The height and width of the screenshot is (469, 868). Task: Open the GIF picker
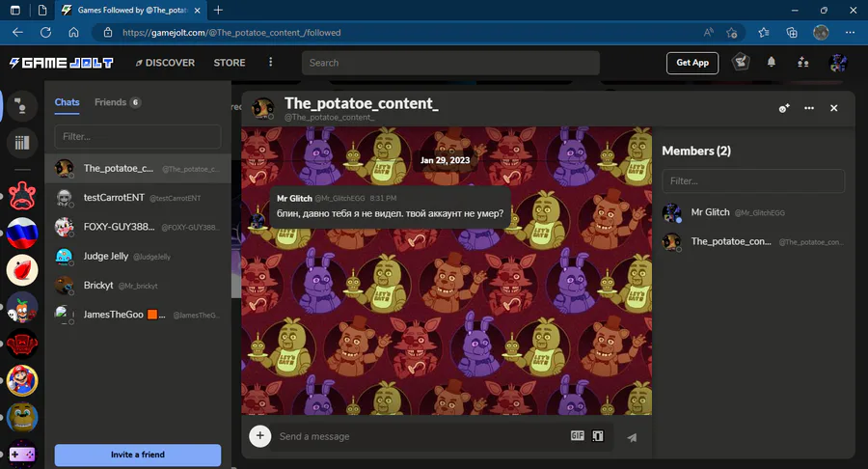pyautogui.click(x=578, y=436)
